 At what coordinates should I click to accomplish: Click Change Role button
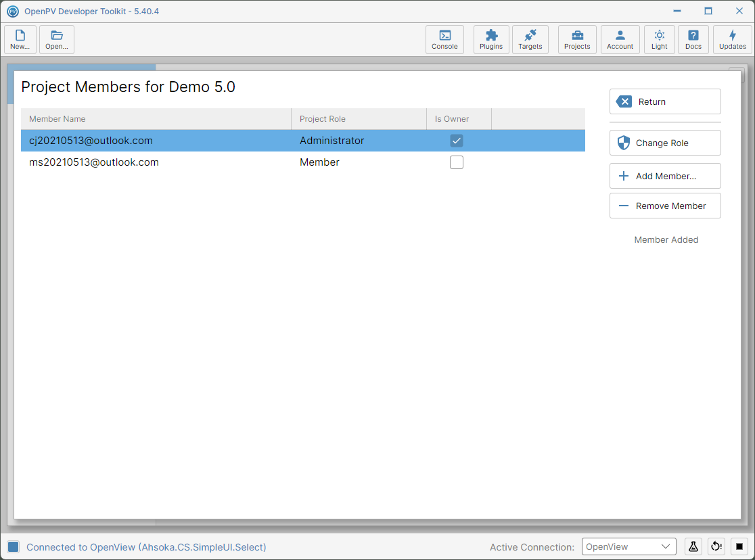tap(665, 143)
